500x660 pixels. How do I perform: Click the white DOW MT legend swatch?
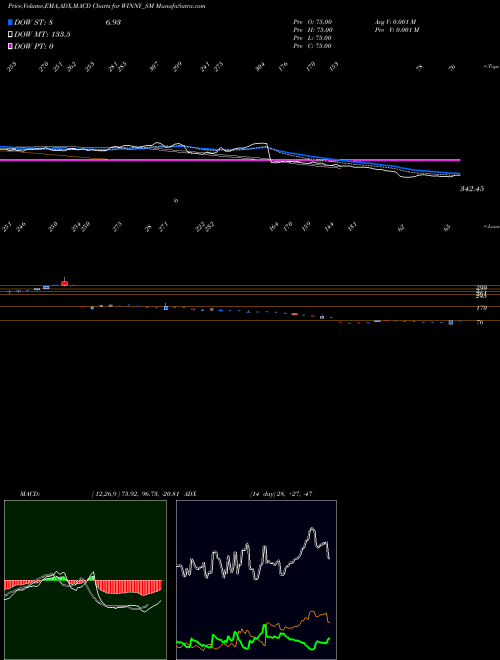10,35
